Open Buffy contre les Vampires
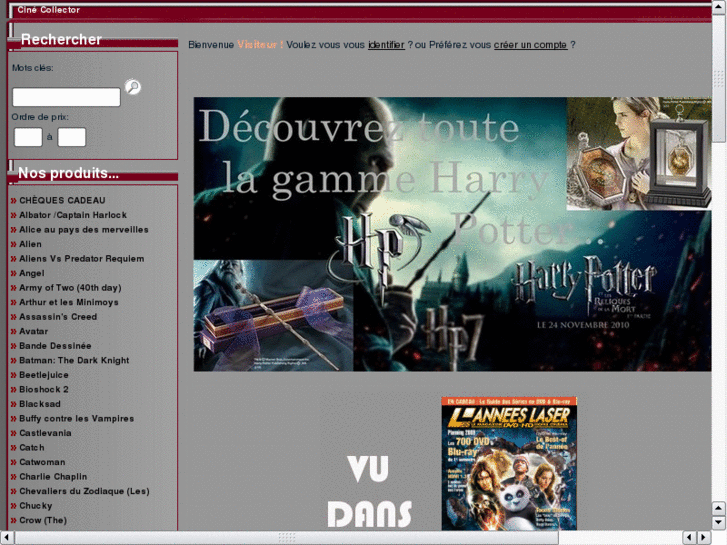The image size is (727, 545). [x=77, y=418]
